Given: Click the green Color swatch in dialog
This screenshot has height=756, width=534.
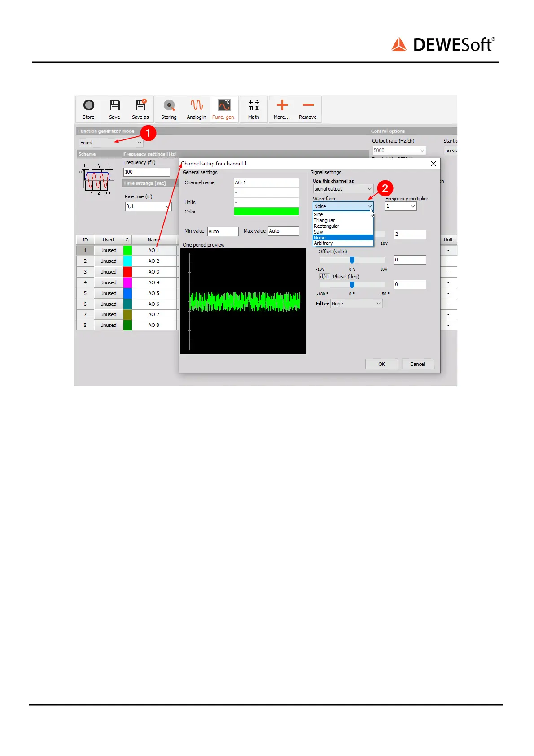Looking at the screenshot, I should [x=267, y=212].
